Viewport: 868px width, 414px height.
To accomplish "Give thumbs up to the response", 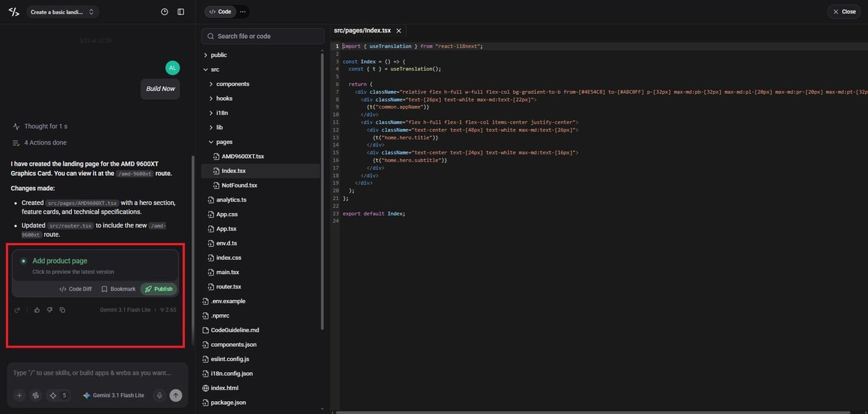I will point(37,310).
